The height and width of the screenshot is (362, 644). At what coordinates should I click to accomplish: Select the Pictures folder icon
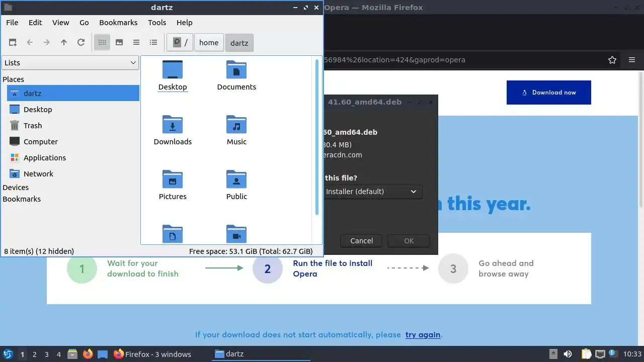click(x=173, y=185)
